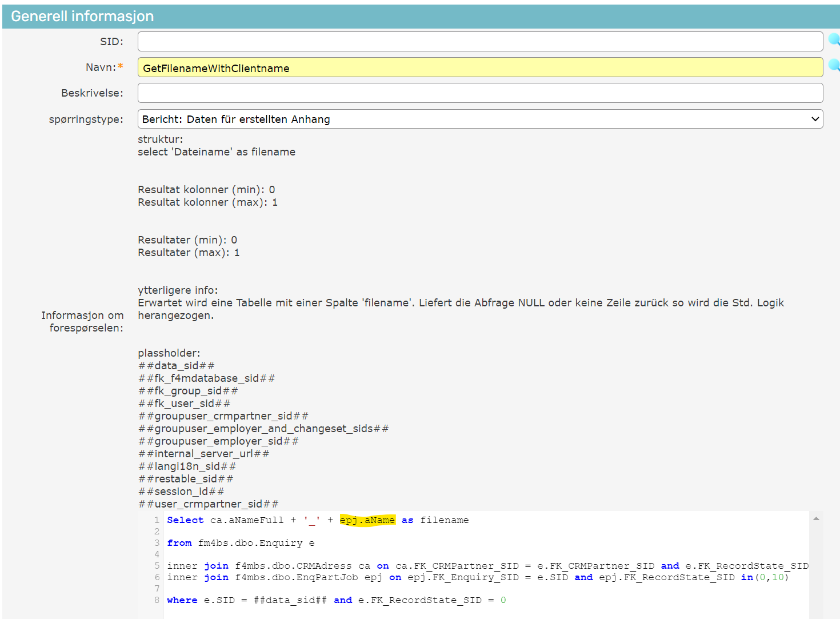
Task: Click the Generell informasjon section header
Action: pos(82,17)
